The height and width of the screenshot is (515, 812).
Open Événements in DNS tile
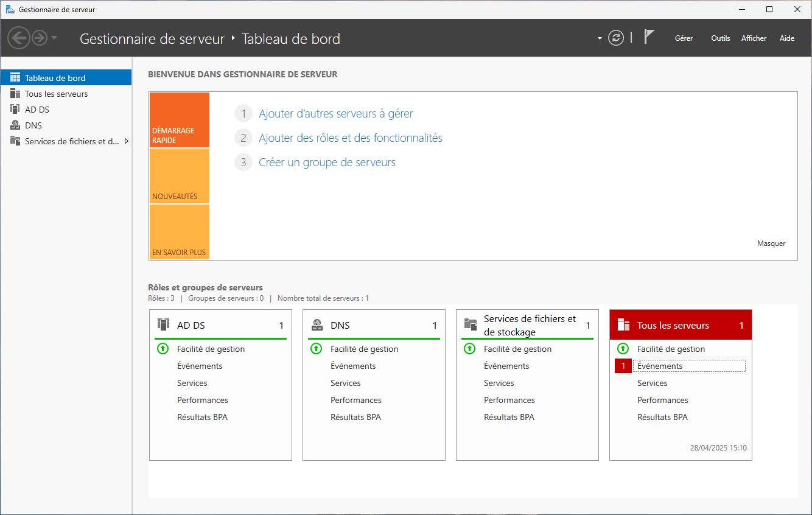point(353,366)
